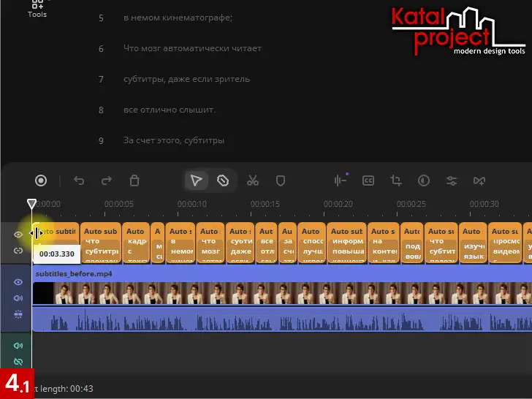Mute the green audio track
Screen dimensions: 532x399
(x=18, y=346)
